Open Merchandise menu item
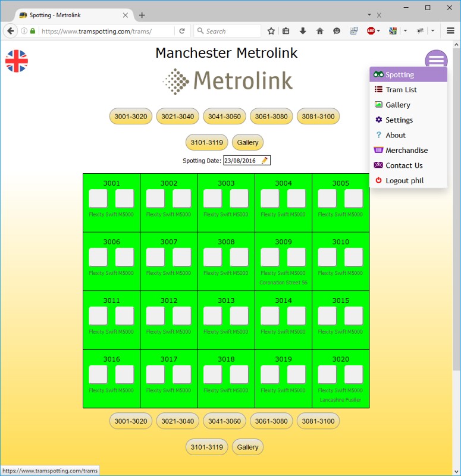 (x=408, y=151)
